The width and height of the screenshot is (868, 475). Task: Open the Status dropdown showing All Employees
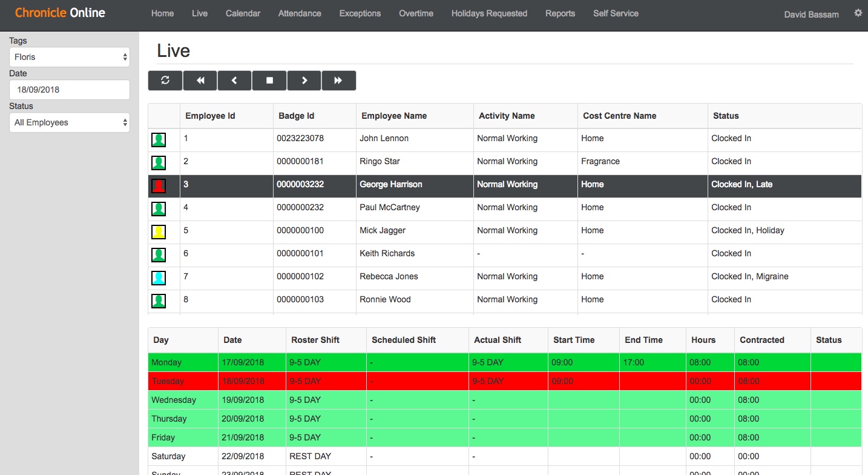click(70, 122)
